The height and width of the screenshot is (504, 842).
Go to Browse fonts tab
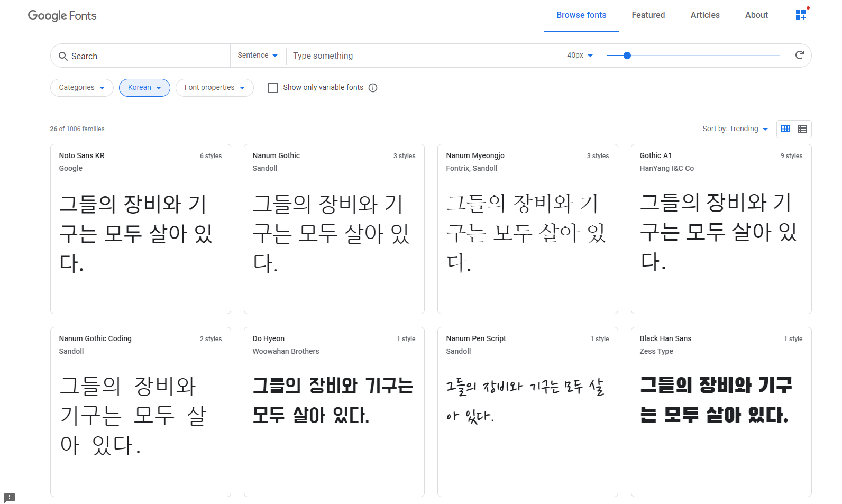pos(581,15)
